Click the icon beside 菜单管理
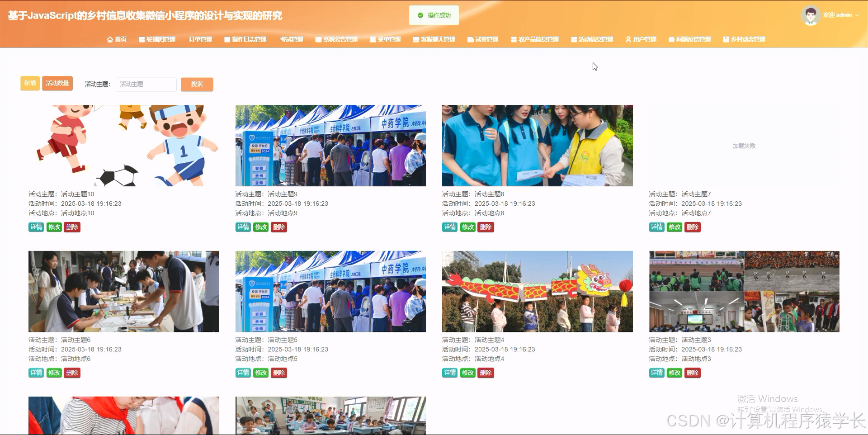This screenshot has height=435, width=868. point(373,40)
